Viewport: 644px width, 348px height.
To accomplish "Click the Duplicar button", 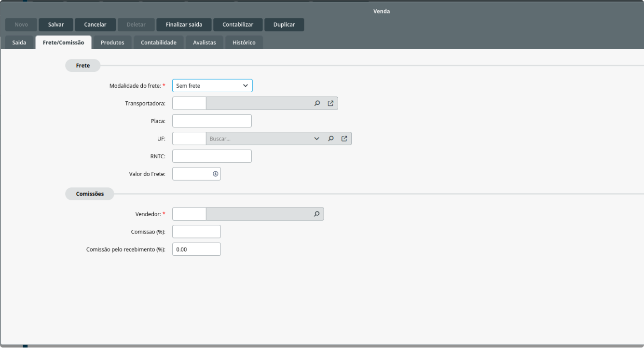I will pyautogui.click(x=284, y=25).
